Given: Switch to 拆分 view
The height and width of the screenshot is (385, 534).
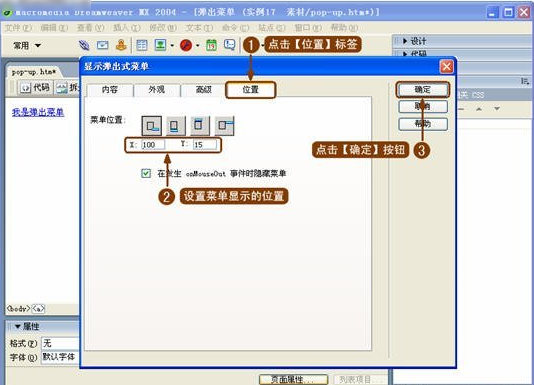Looking at the screenshot, I should (67, 88).
